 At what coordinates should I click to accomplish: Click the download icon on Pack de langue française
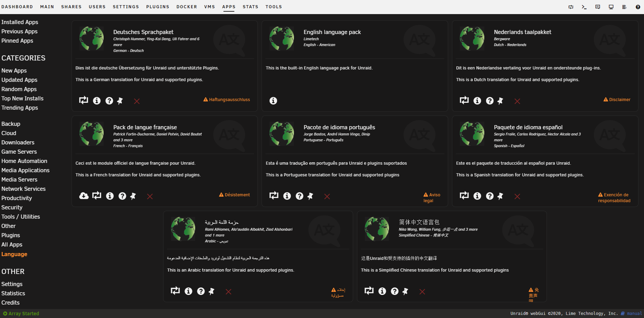(84, 196)
